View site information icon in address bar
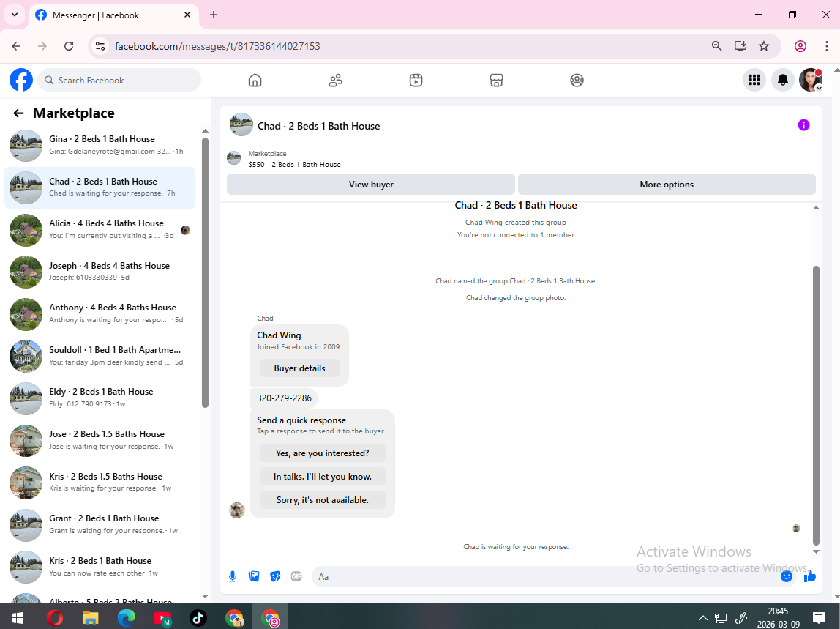This screenshot has height=629, width=840. click(x=100, y=46)
